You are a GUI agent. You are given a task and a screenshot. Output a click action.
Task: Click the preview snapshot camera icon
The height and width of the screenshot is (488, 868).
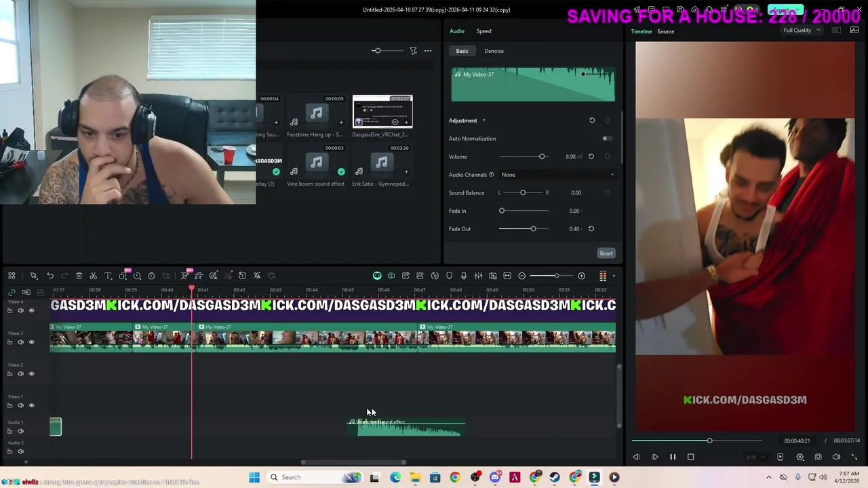click(x=818, y=457)
